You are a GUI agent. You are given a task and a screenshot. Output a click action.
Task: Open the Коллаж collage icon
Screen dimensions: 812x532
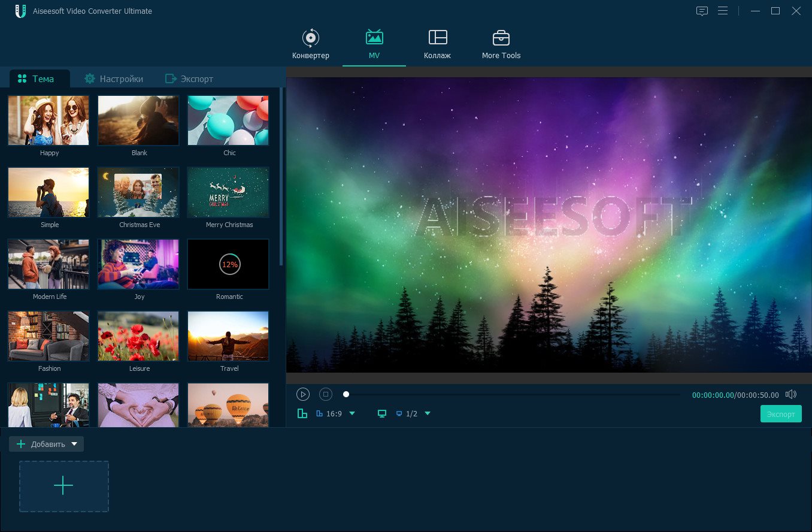438,37
